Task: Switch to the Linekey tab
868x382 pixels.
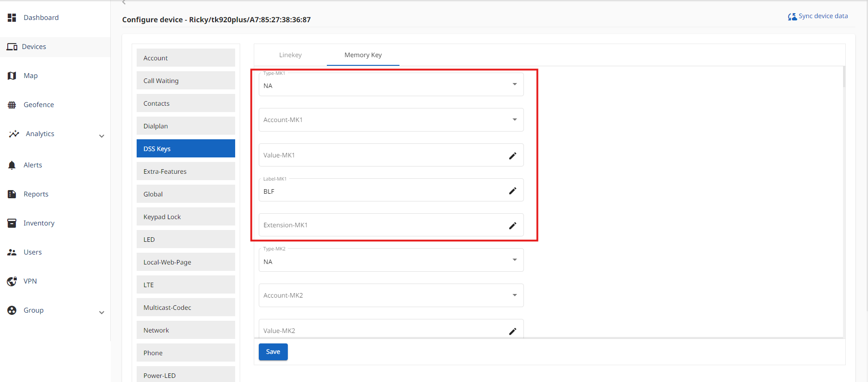Action: click(x=290, y=55)
